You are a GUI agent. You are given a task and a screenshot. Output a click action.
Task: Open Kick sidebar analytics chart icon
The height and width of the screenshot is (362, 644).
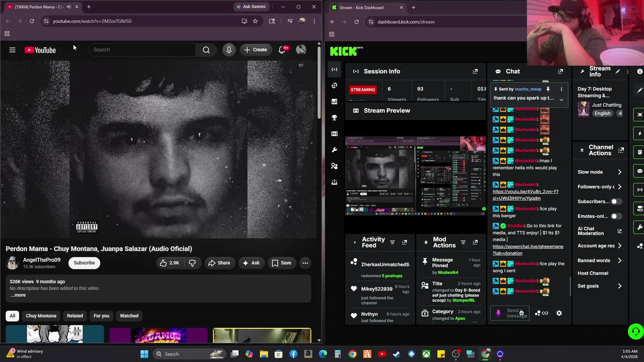(334, 102)
